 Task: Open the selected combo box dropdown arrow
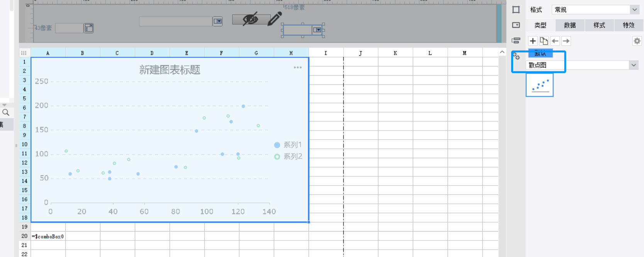tap(317, 30)
